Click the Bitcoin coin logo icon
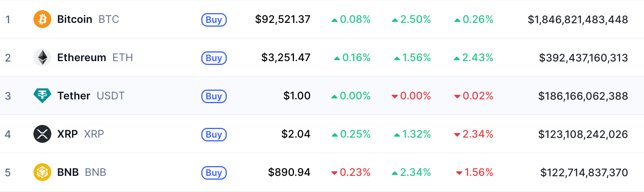 point(42,19)
